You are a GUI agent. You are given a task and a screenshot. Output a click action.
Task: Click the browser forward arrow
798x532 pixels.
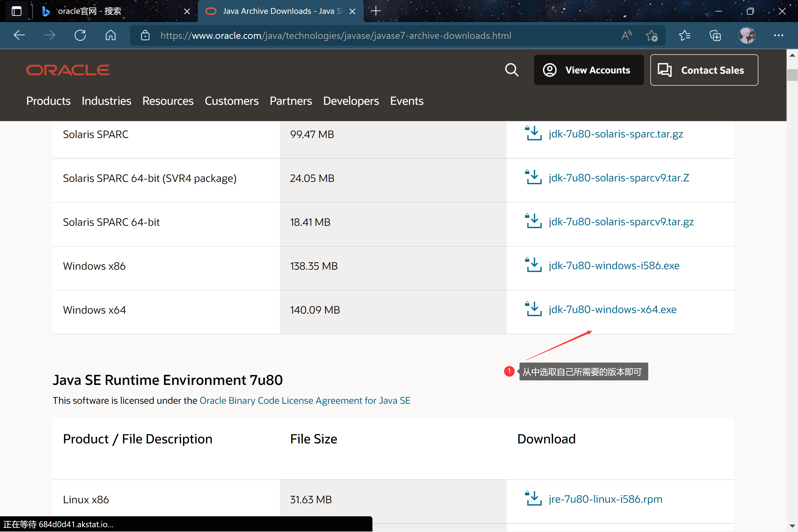click(x=50, y=35)
